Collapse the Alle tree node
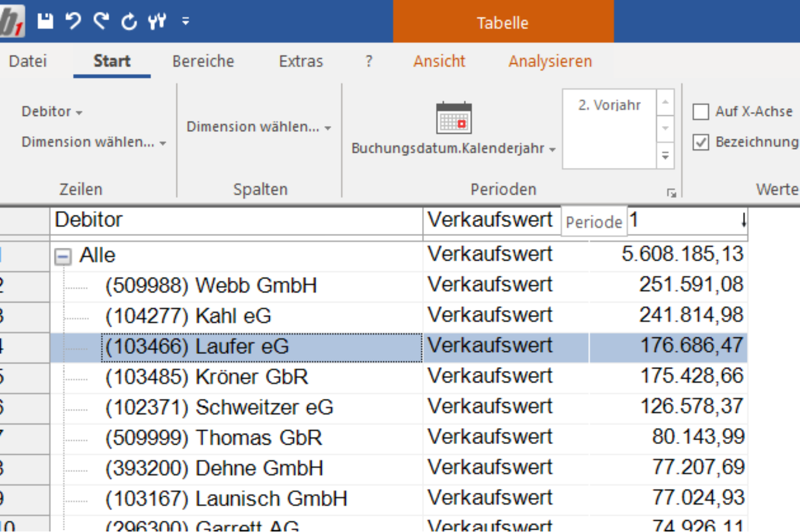Screen dimensions: 800x532 63,257
